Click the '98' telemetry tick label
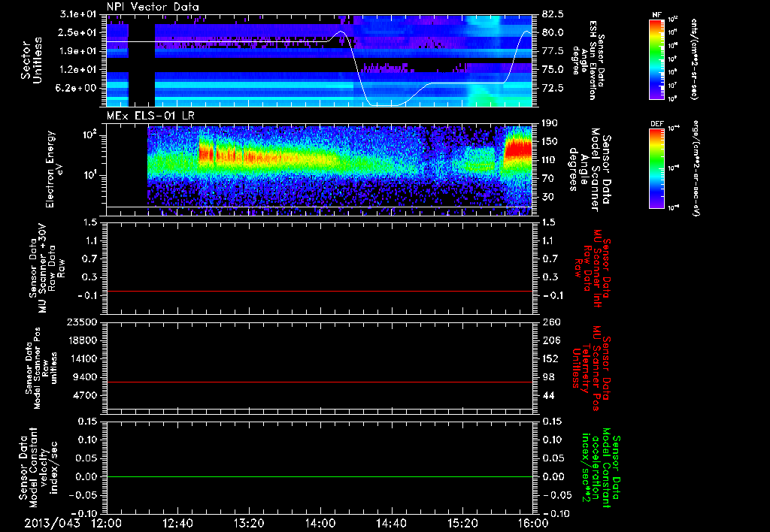The image size is (770, 532). coord(547,377)
